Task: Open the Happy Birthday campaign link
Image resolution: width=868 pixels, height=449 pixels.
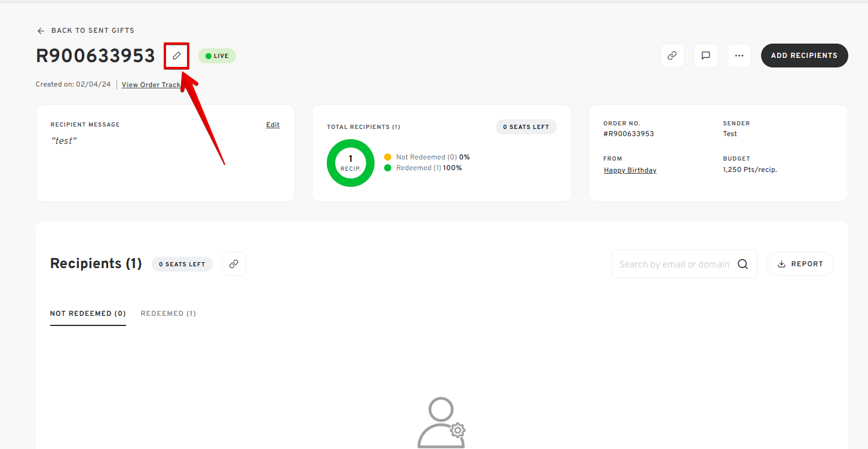Action: point(630,170)
